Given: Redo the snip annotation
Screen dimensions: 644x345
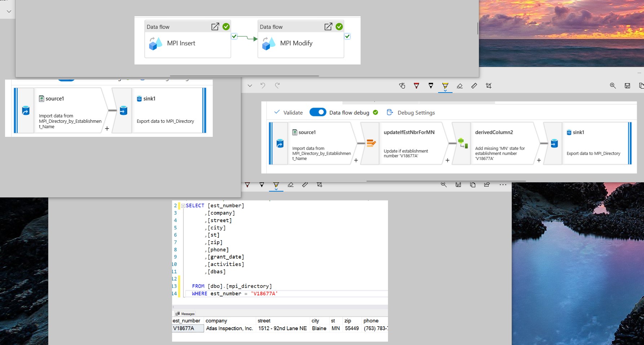Looking at the screenshot, I should click(277, 86).
